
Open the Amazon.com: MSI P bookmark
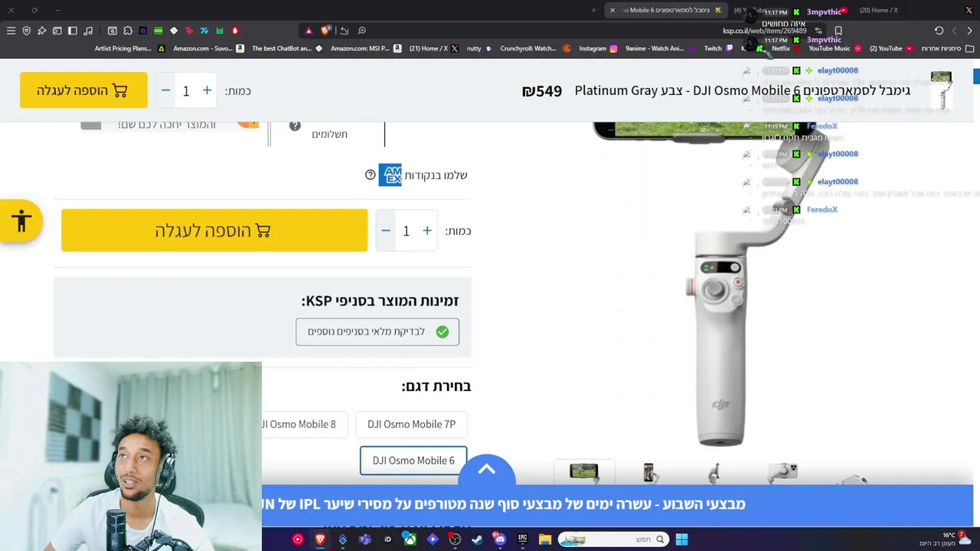pyautogui.click(x=366, y=48)
